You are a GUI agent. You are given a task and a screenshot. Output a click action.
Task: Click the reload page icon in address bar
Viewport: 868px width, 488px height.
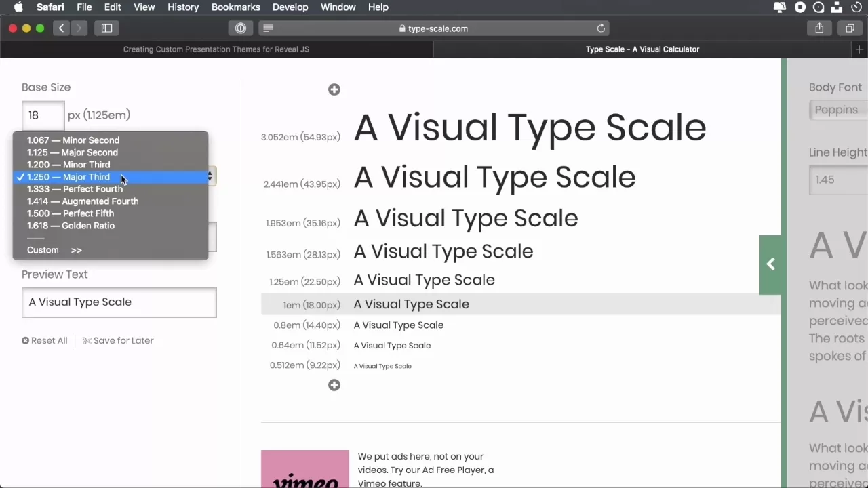click(600, 28)
